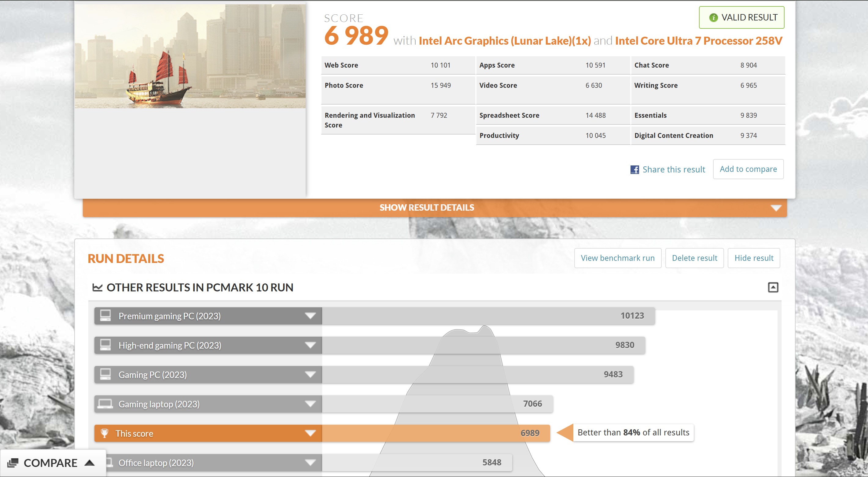
Task: Click the trophy icon on This score row
Action: pos(105,433)
